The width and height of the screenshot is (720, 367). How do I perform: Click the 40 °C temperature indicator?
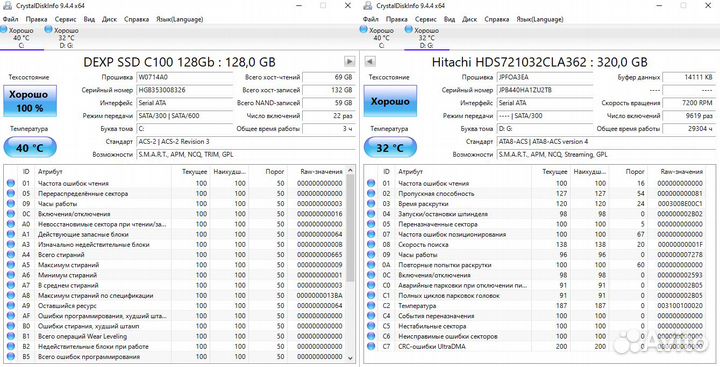click(30, 147)
